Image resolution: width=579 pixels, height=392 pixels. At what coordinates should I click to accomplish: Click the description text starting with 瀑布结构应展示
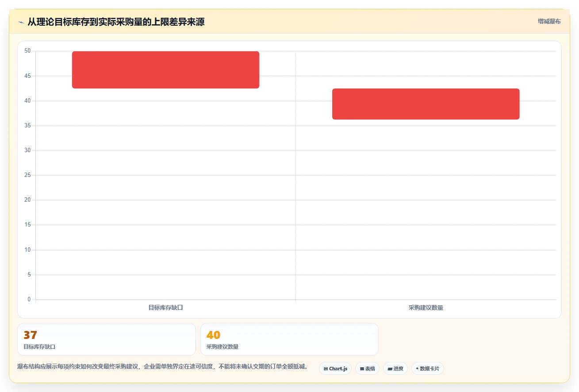tap(164, 367)
